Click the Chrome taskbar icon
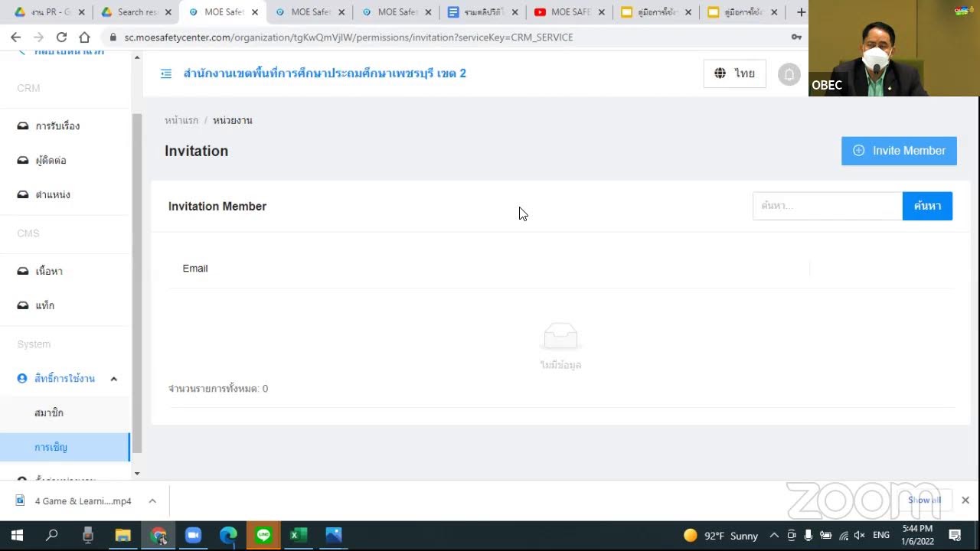Image resolution: width=980 pixels, height=551 pixels. click(158, 535)
